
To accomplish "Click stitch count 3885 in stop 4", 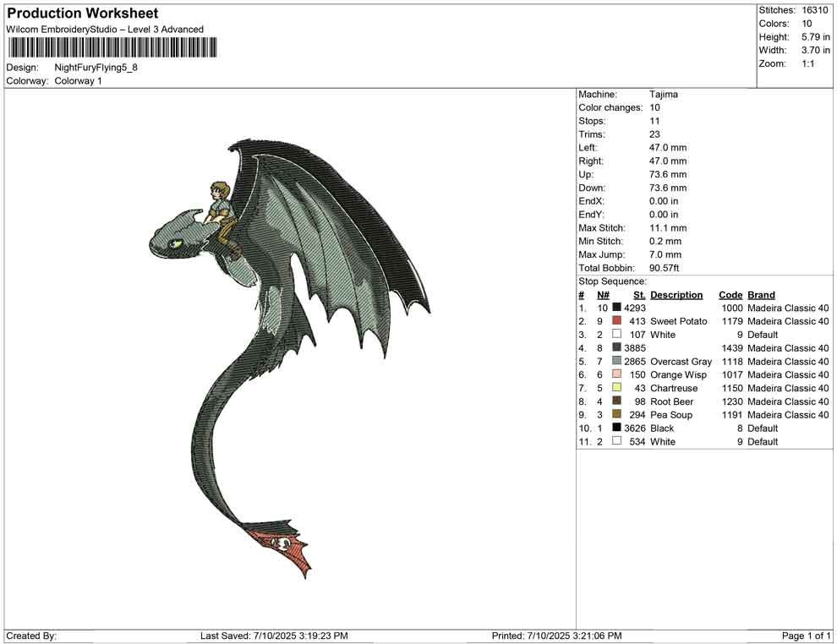I will (x=635, y=348).
